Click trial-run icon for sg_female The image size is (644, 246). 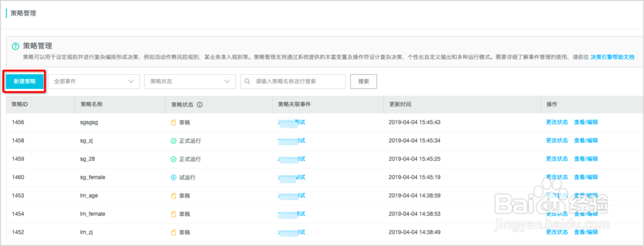click(x=173, y=177)
